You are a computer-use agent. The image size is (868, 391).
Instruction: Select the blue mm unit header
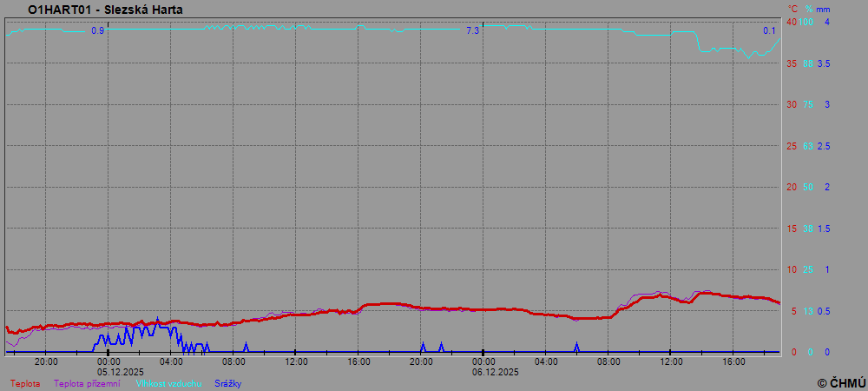point(824,9)
